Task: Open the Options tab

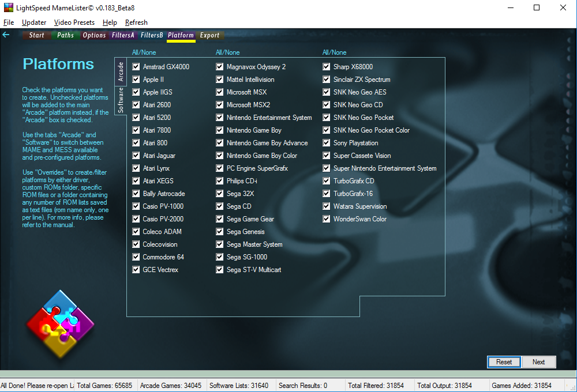Action: click(x=94, y=35)
